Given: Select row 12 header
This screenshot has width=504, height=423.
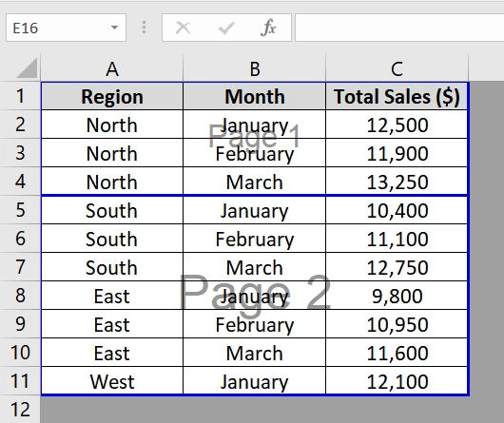Looking at the screenshot, I should point(20,410).
